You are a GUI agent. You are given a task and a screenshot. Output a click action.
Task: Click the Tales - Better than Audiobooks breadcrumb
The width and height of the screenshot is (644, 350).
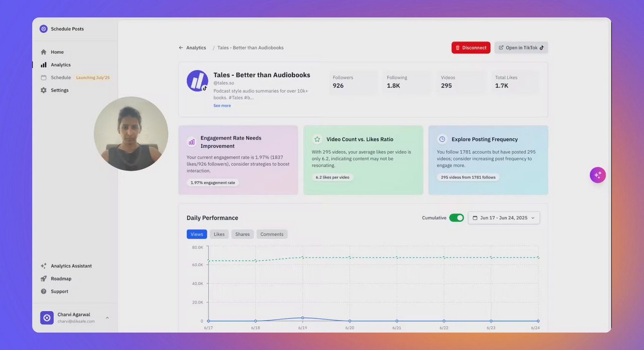click(250, 48)
